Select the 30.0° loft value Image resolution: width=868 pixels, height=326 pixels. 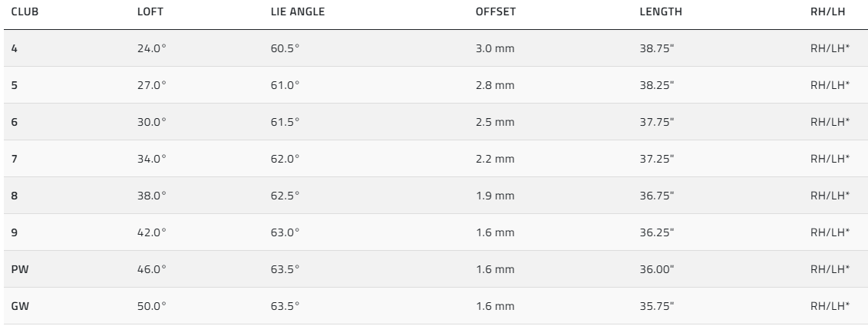pyautogui.click(x=151, y=122)
